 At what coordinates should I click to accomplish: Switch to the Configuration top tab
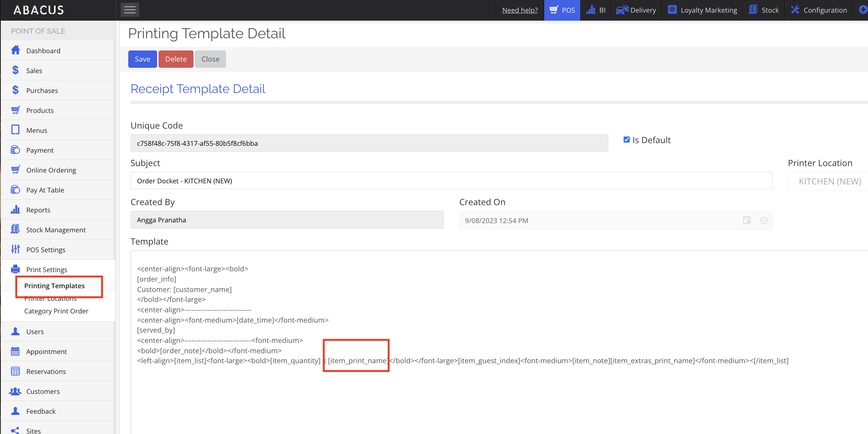pyautogui.click(x=819, y=10)
